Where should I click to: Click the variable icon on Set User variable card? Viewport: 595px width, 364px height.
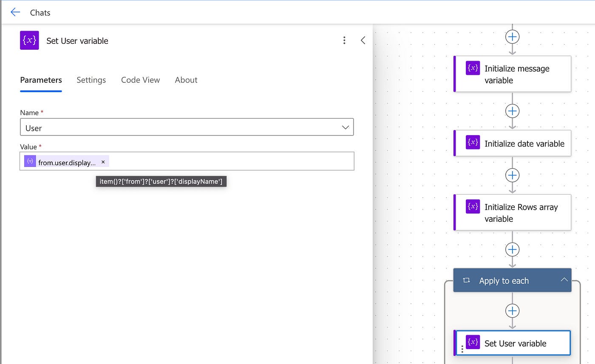[473, 342]
